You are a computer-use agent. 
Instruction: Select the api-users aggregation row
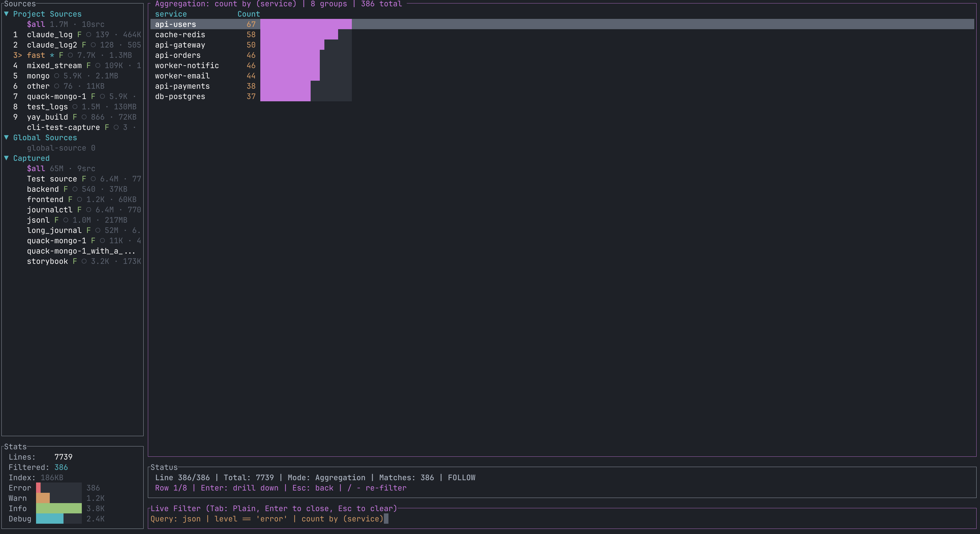click(x=562, y=24)
